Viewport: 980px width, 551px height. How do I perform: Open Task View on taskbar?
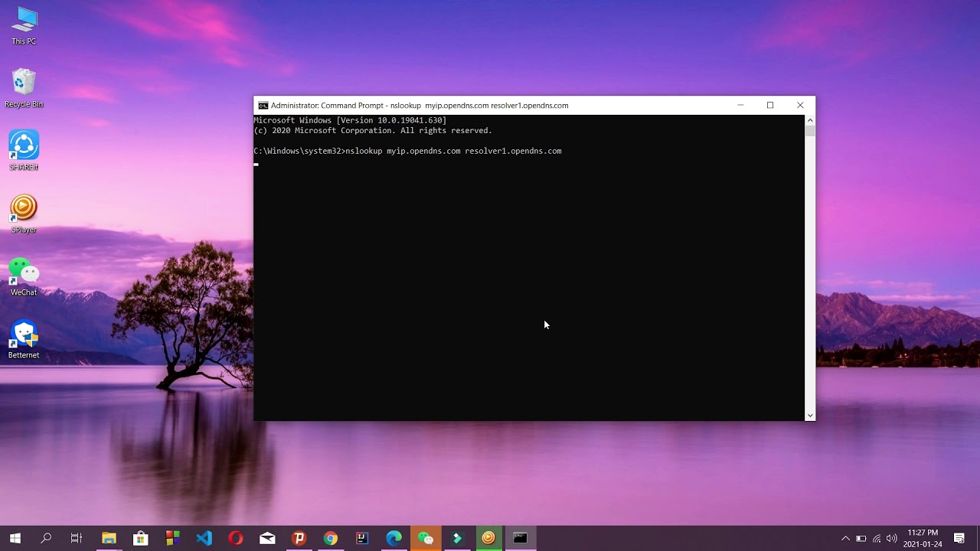(x=77, y=539)
